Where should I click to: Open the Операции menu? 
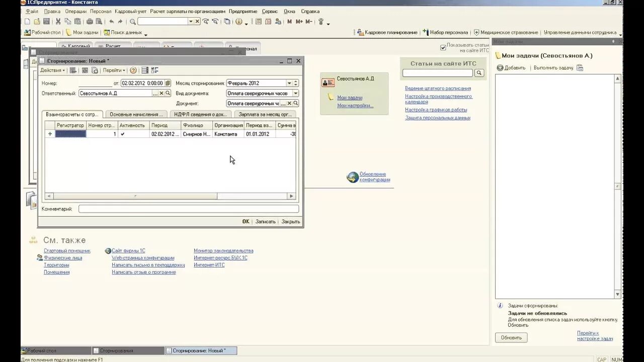tap(75, 11)
